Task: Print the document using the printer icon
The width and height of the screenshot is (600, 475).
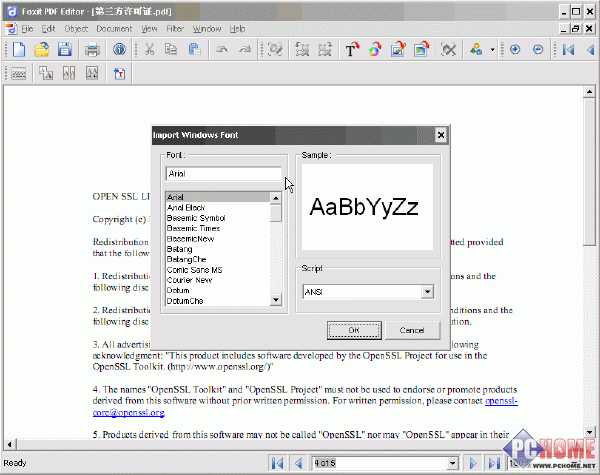Action: pos(92,50)
